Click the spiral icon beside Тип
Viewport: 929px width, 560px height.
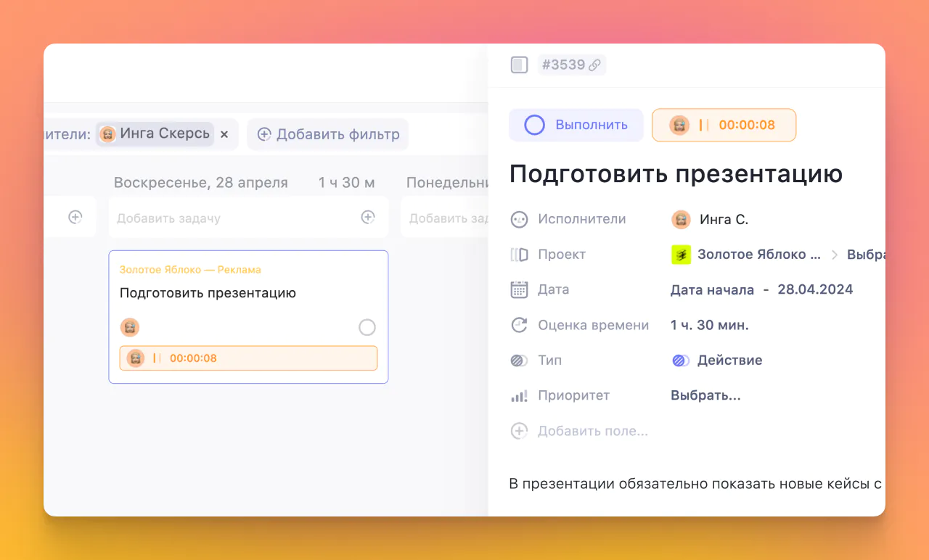(519, 360)
